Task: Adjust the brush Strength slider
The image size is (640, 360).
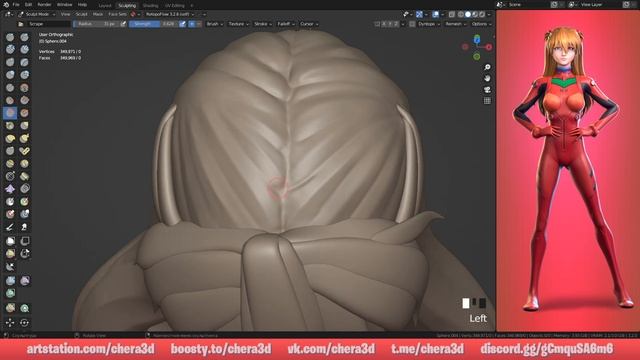Action: coord(153,24)
